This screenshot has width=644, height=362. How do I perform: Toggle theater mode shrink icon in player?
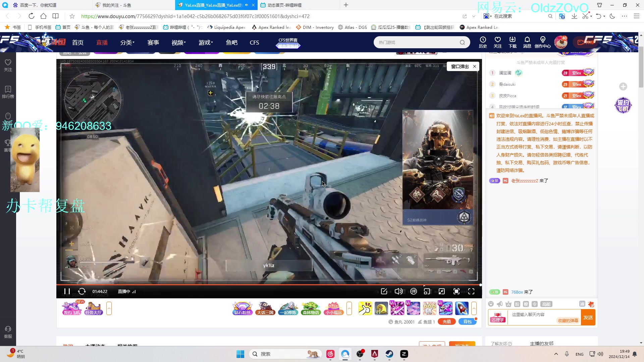click(x=442, y=291)
